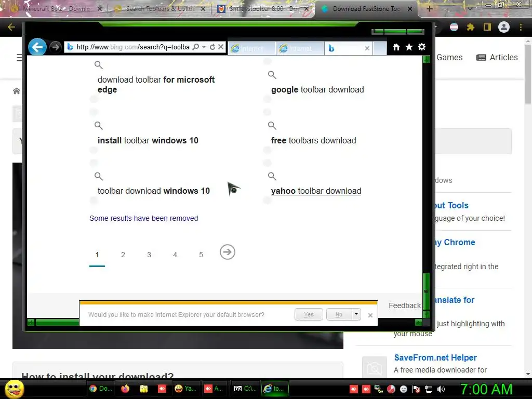The width and height of the screenshot is (532, 399).
Task: Go to Bing results page 5
Action: coord(201,255)
